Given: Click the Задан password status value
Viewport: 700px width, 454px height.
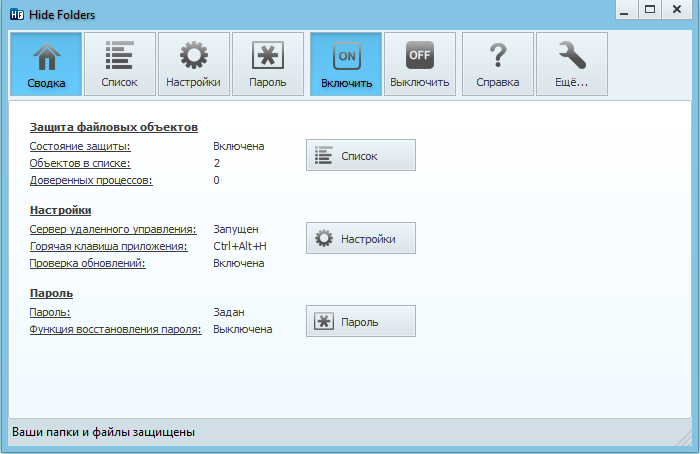Looking at the screenshot, I should 229,312.
